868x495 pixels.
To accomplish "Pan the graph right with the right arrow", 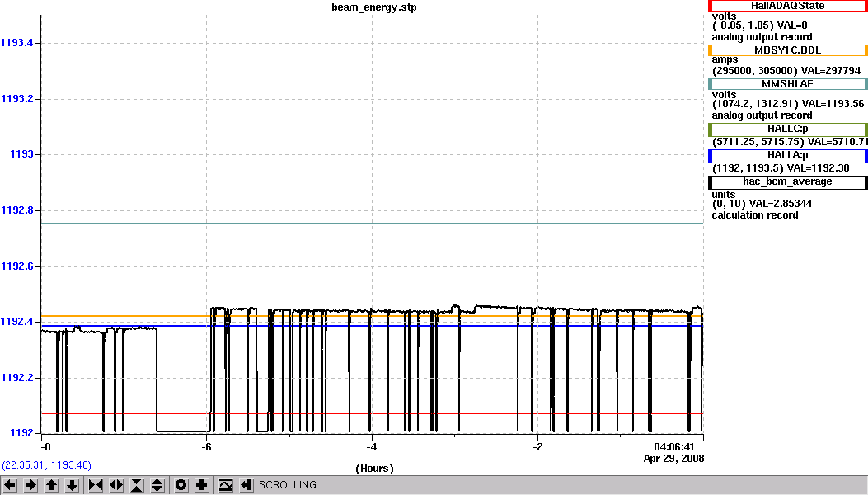I will [30, 485].
